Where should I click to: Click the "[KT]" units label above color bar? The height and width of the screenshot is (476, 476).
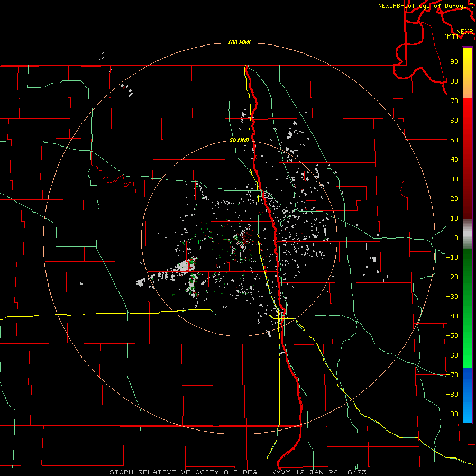point(452,36)
